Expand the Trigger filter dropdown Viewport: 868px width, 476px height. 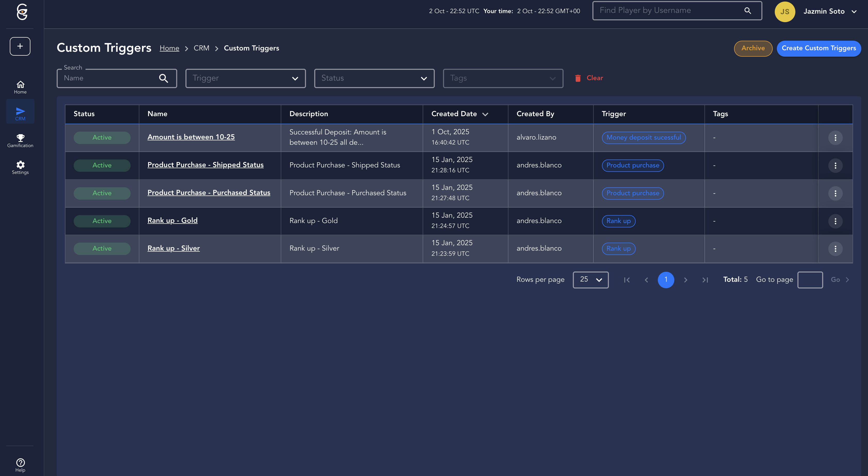[x=245, y=78]
